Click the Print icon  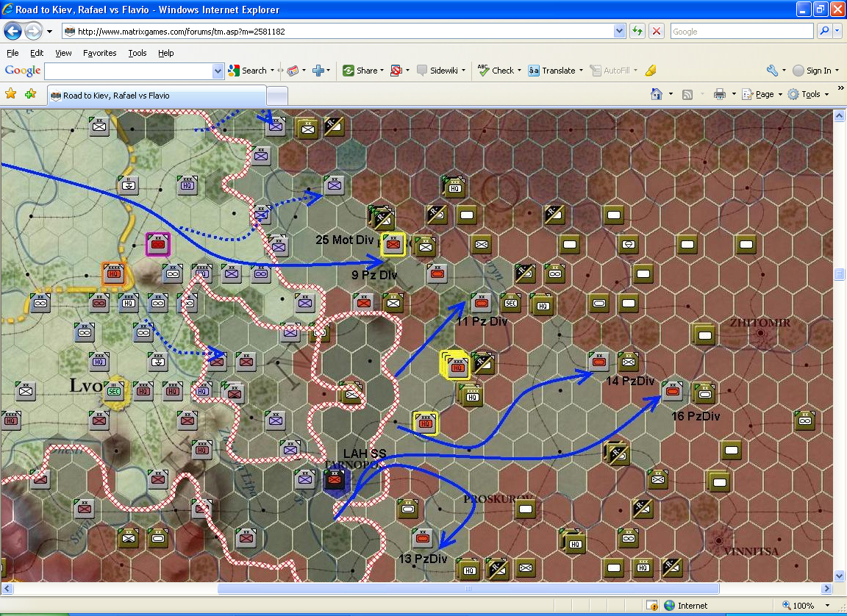tap(720, 95)
